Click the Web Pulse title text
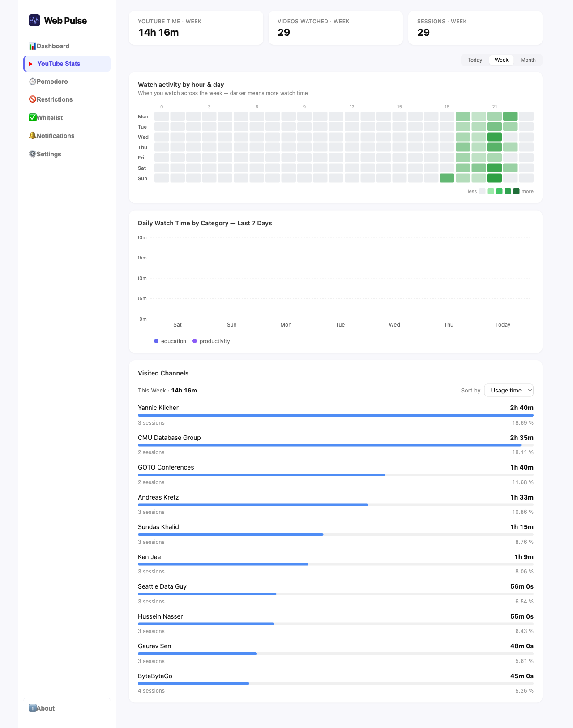Viewport: 573px width, 728px height. click(65, 21)
